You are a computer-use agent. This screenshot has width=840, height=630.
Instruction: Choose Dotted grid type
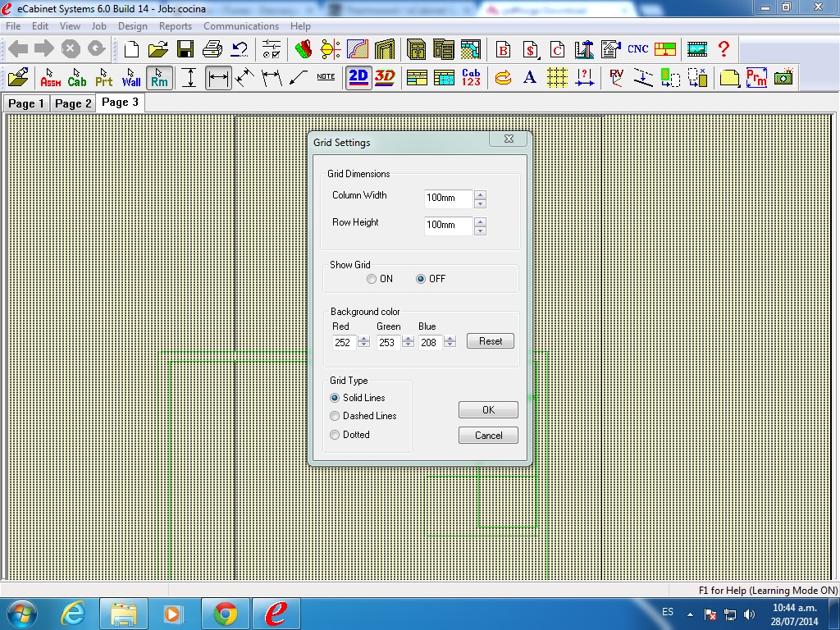click(x=335, y=435)
